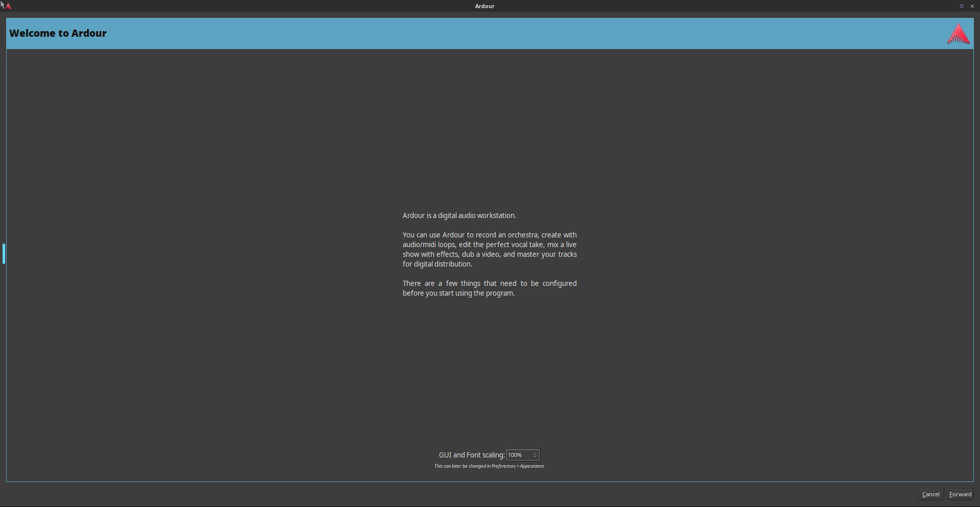Image resolution: width=980 pixels, height=507 pixels.
Task: Click the word 'Appearance' in the hint
Action: pos(531,466)
